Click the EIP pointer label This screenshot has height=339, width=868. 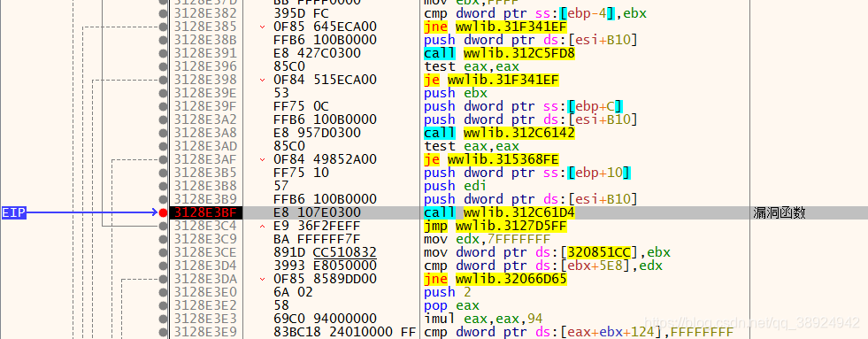[14, 212]
